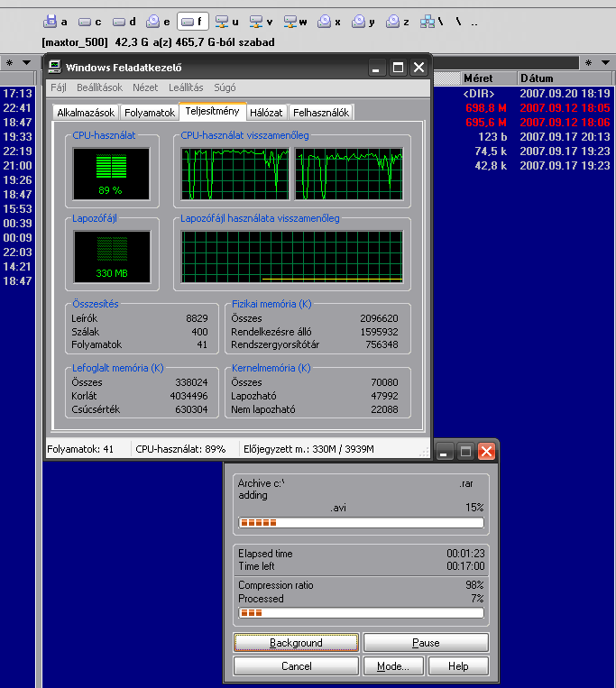The width and height of the screenshot is (616, 688).
Task: Sort files by Dátum column header
Action: click(x=565, y=78)
